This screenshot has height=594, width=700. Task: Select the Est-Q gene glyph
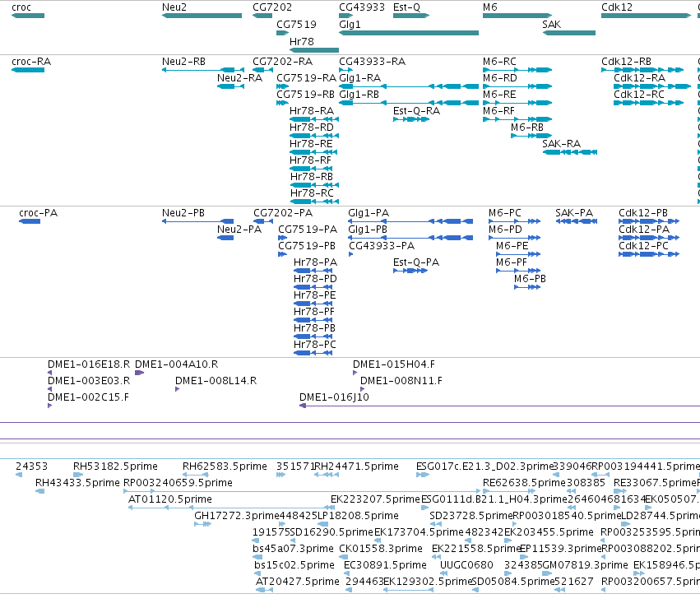411,16
